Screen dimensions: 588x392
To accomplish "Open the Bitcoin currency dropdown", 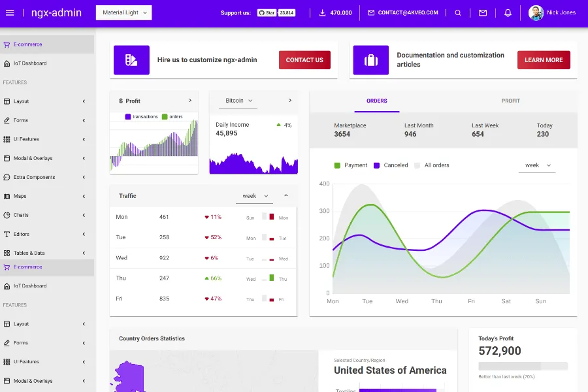I will pyautogui.click(x=238, y=101).
